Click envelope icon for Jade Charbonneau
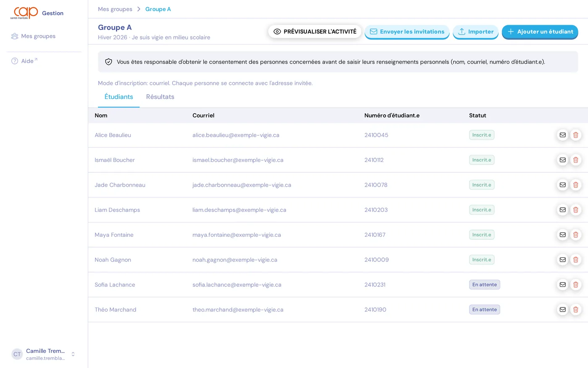 (562, 185)
